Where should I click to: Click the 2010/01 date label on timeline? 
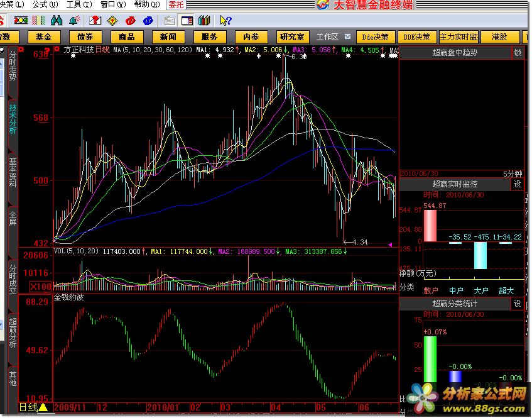click(x=163, y=407)
